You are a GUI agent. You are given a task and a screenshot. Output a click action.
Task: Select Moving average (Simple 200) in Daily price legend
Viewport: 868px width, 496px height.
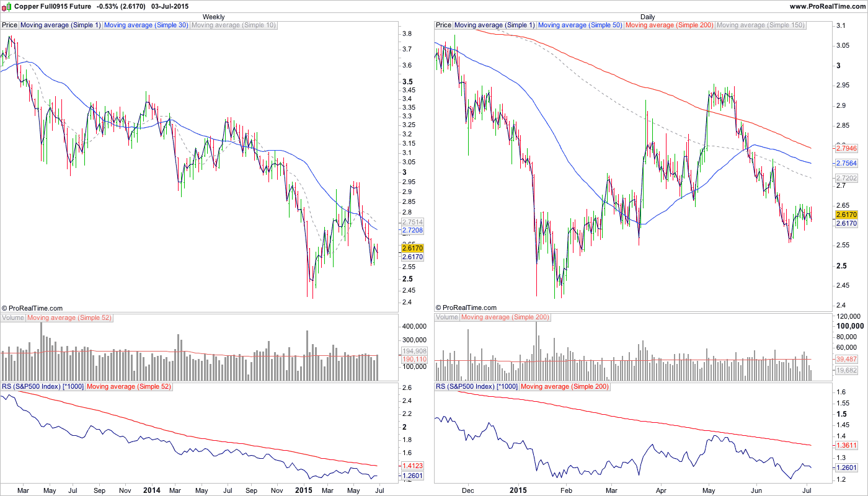(670, 25)
